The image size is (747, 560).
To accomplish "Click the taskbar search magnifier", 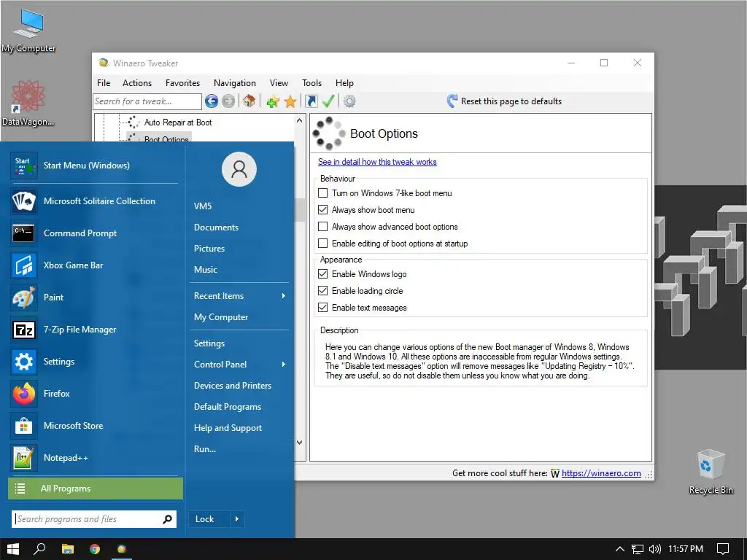I will point(39,548).
